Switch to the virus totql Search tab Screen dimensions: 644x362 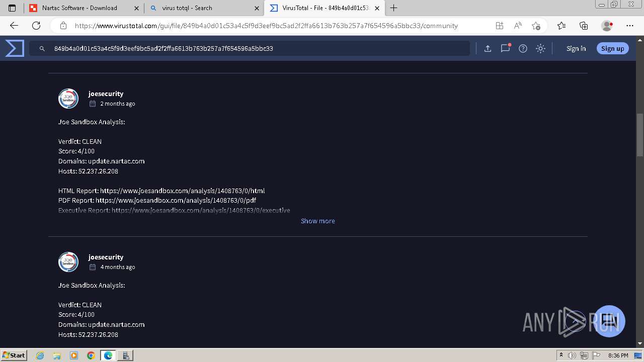[204, 8]
